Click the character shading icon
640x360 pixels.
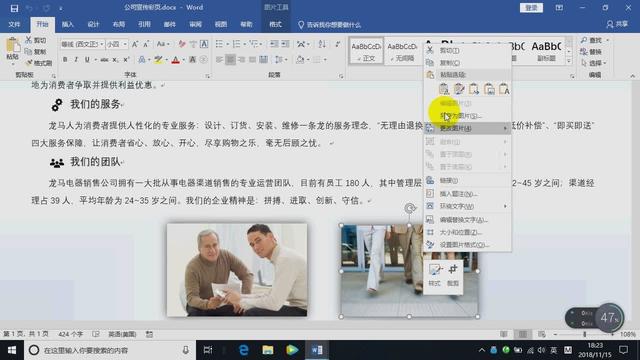pyautogui.click(x=193, y=60)
